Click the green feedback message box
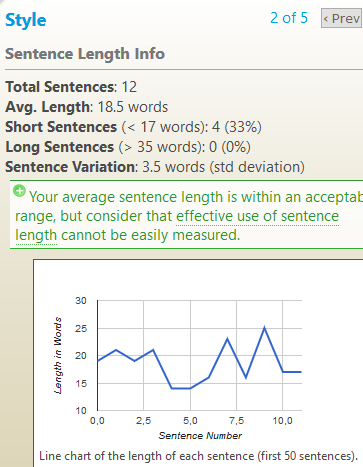 click(x=187, y=215)
